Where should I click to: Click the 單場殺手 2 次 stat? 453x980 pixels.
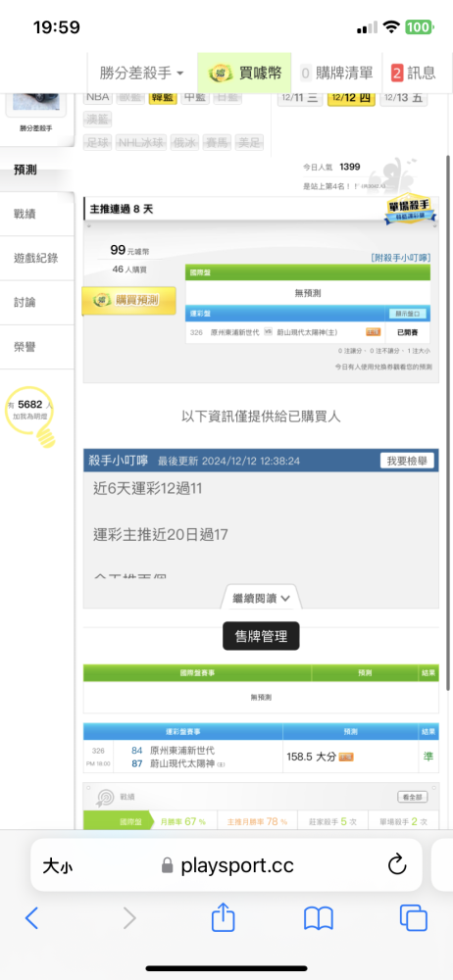(403, 821)
